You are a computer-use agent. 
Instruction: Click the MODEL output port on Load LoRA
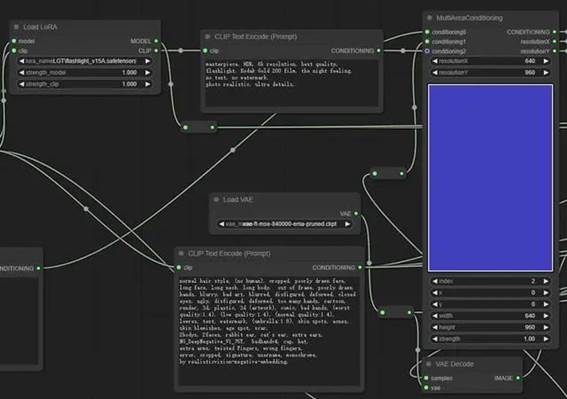[156, 41]
